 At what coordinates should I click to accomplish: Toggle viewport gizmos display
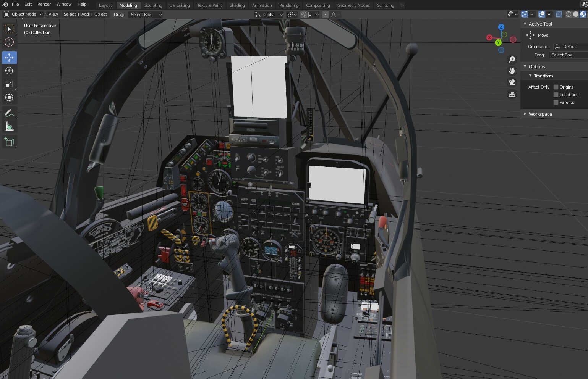[525, 14]
